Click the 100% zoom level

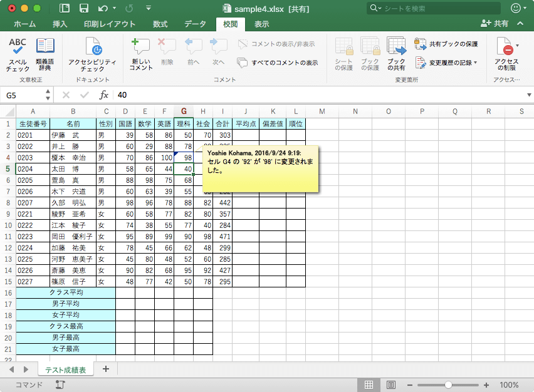point(509,385)
